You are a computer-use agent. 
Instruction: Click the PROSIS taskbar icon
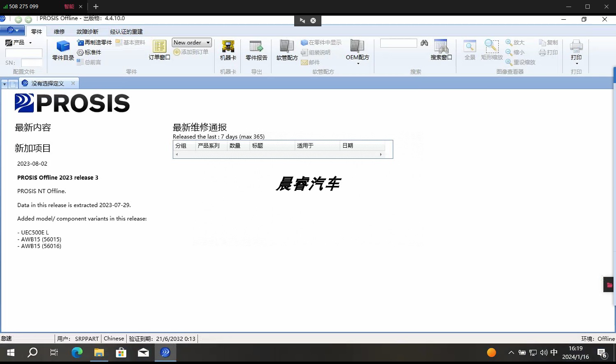pos(165,352)
